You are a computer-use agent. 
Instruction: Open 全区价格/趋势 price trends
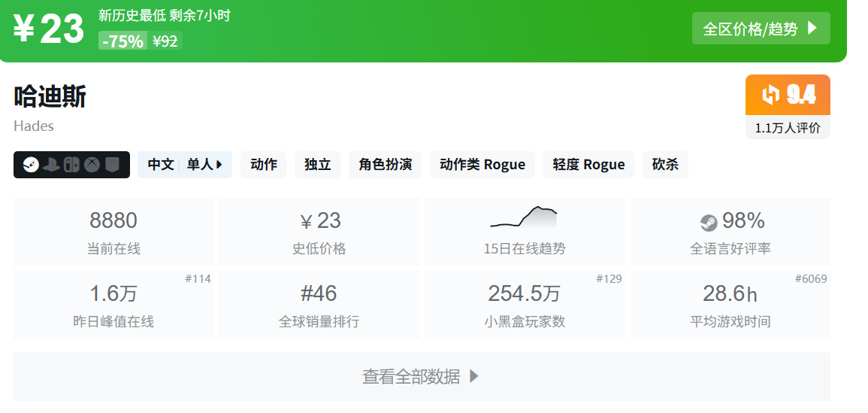tap(761, 29)
